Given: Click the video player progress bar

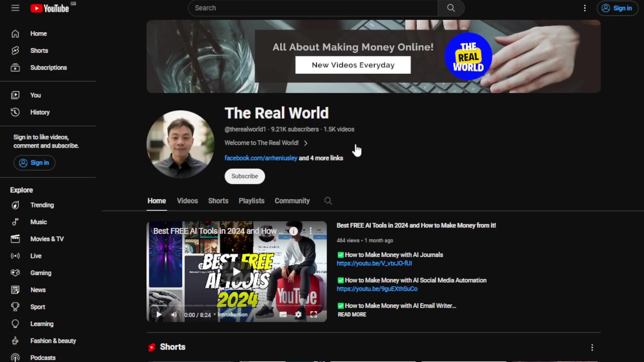Looking at the screenshot, I should coord(236,306).
